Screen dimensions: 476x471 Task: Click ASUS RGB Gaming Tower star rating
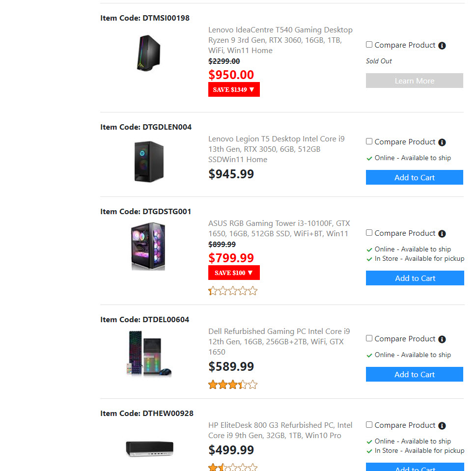(x=233, y=291)
